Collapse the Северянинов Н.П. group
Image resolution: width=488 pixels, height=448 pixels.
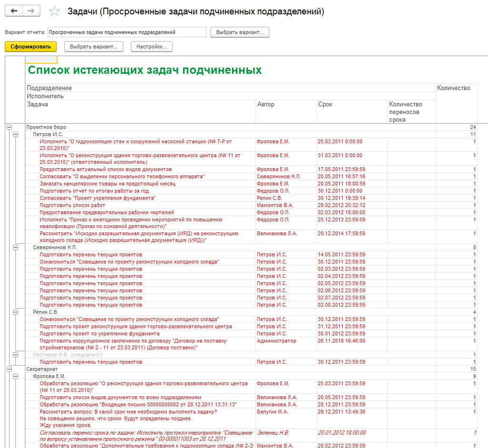pyautogui.click(x=16, y=248)
